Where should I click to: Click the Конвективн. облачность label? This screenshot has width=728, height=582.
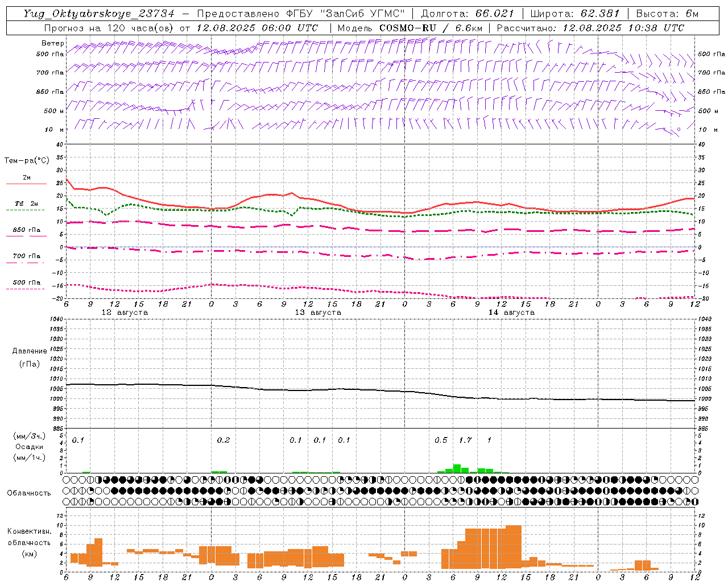(x=29, y=537)
